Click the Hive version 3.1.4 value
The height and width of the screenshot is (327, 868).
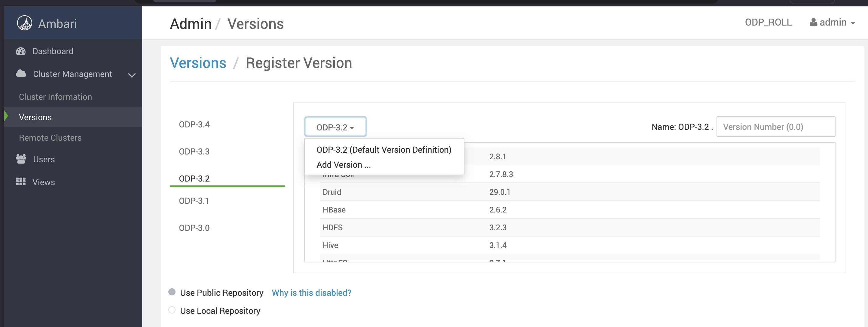coord(498,246)
